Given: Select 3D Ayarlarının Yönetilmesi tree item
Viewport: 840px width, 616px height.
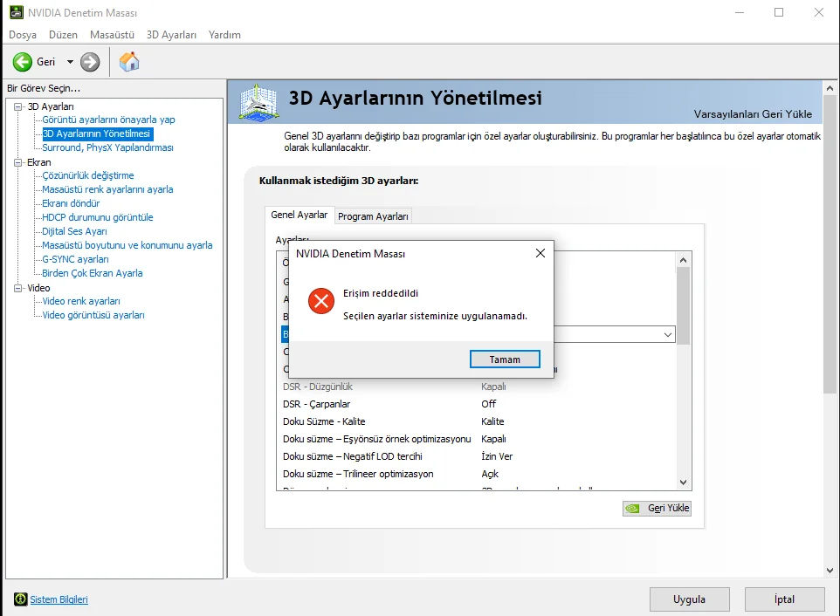Looking at the screenshot, I should pyautogui.click(x=96, y=133).
